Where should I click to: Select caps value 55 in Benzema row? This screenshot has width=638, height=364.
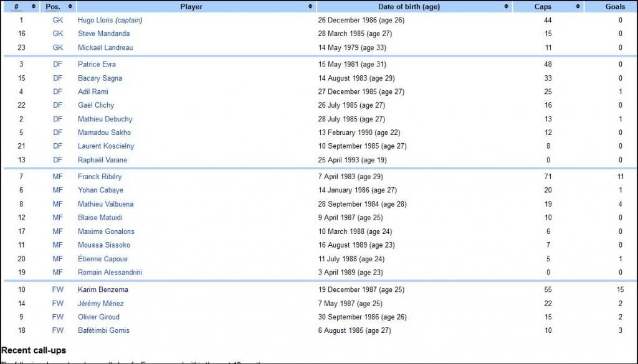(548, 290)
